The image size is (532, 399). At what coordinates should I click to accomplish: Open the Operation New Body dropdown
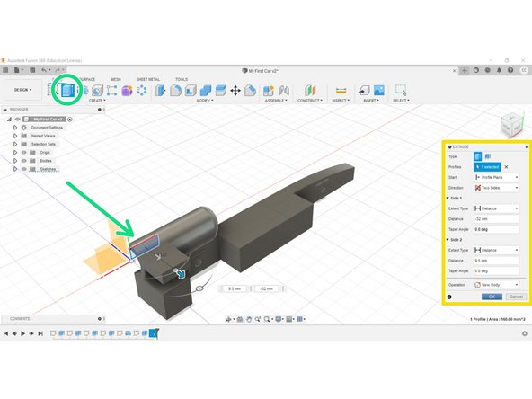coord(496,285)
